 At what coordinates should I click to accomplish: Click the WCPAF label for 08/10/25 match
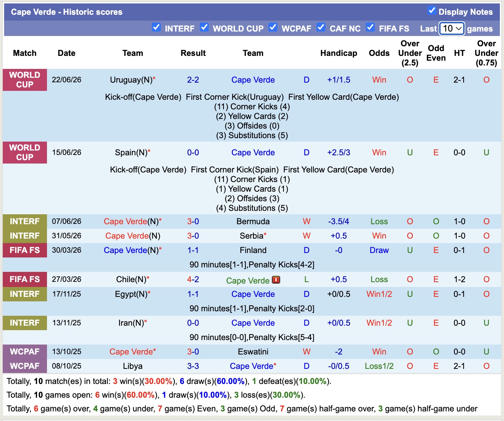(x=25, y=366)
